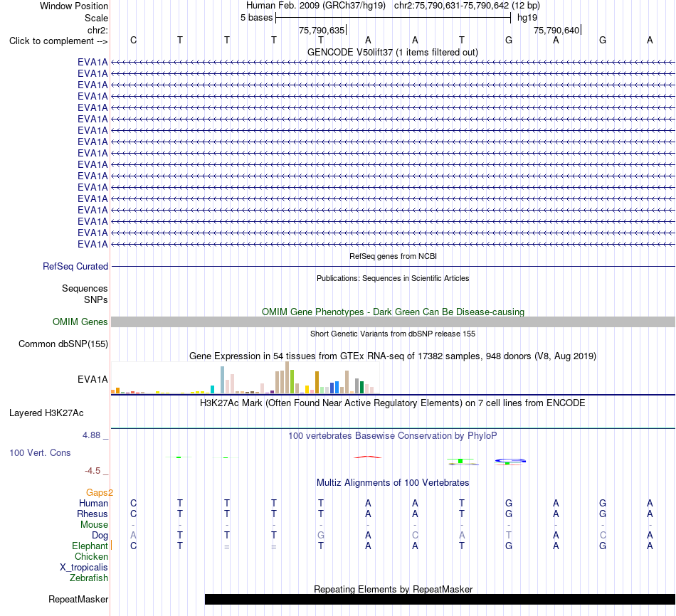The height and width of the screenshot is (616, 676).
Task: Click the '5 bases' scale bar
Action: coord(393,18)
